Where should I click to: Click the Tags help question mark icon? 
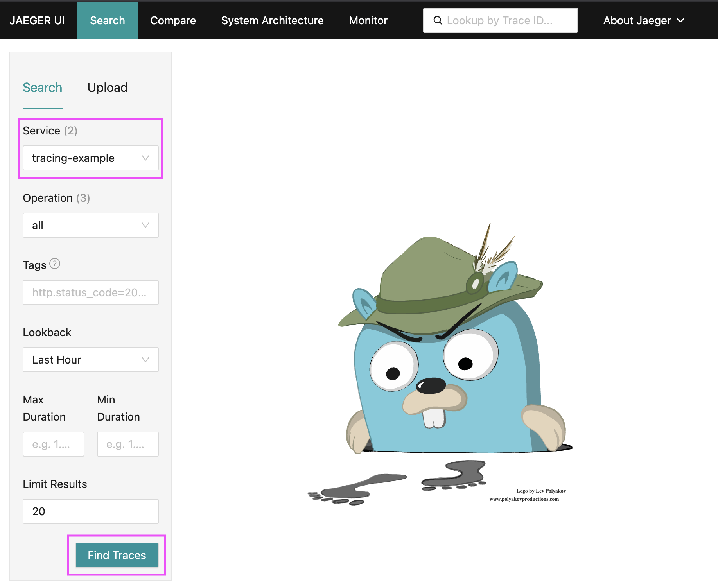click(55, 264)
